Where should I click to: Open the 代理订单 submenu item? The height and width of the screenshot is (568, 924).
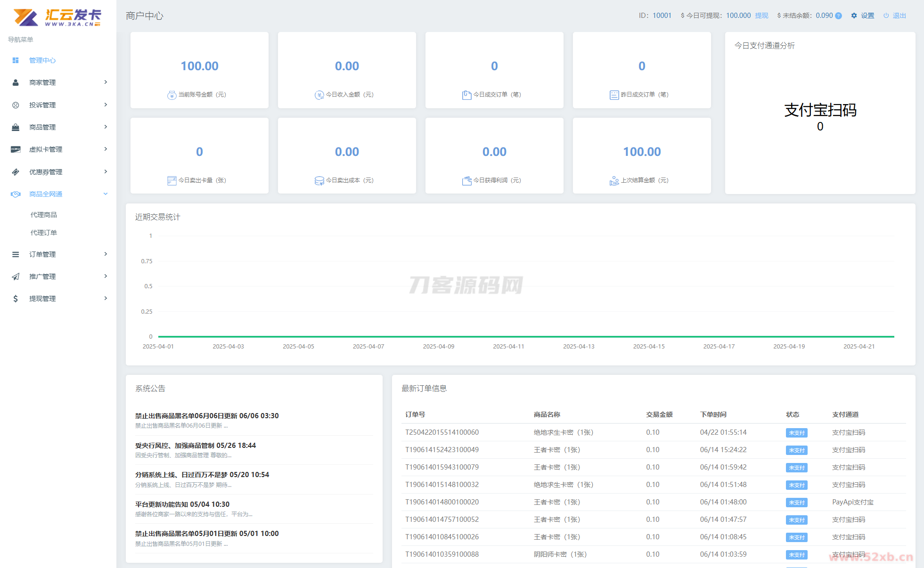pos(43,233)
